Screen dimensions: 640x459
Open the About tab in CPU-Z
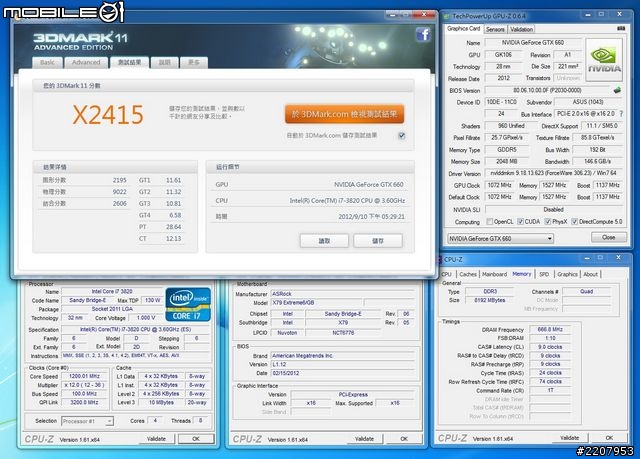[x=590, y=274]
